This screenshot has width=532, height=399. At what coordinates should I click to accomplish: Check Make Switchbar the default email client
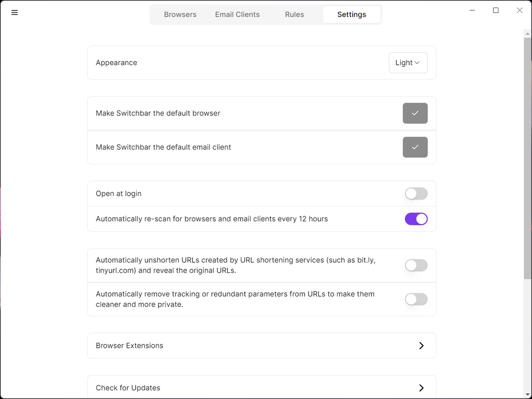coord(415,147)
